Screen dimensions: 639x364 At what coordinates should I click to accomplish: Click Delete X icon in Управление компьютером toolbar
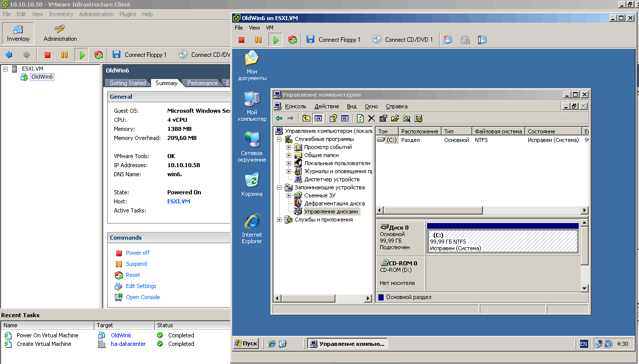point(372,118)
